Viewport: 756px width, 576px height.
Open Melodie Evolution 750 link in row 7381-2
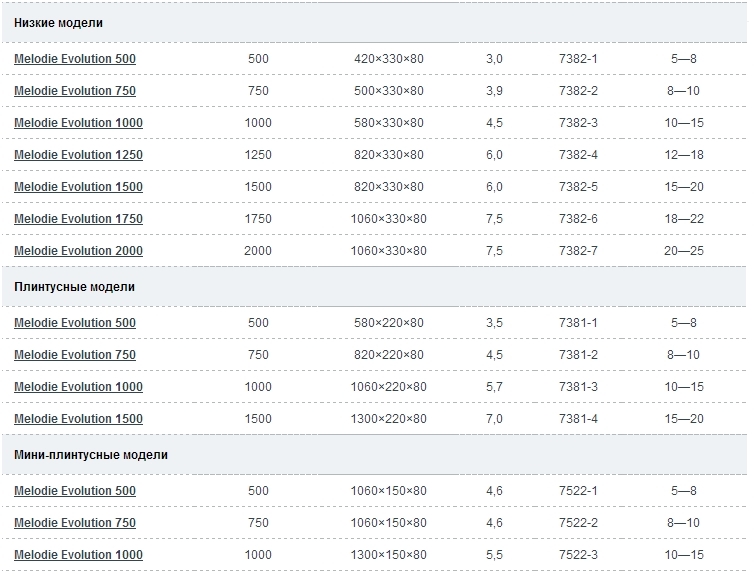75,355
